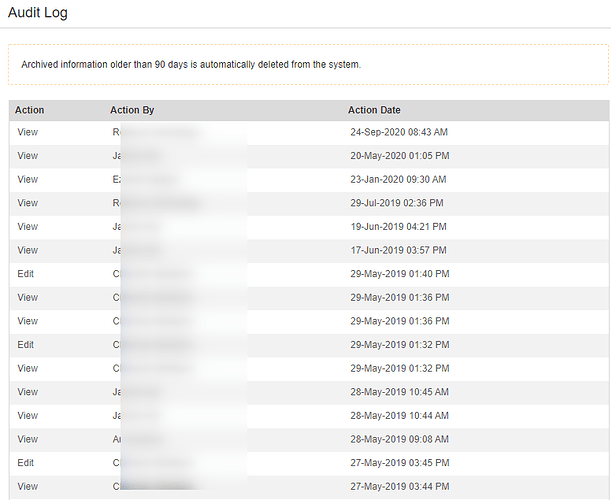The image size is (611, 500).
Task: Click the Action Date column header
Action: pyautogui.click(x=374, y=110)
